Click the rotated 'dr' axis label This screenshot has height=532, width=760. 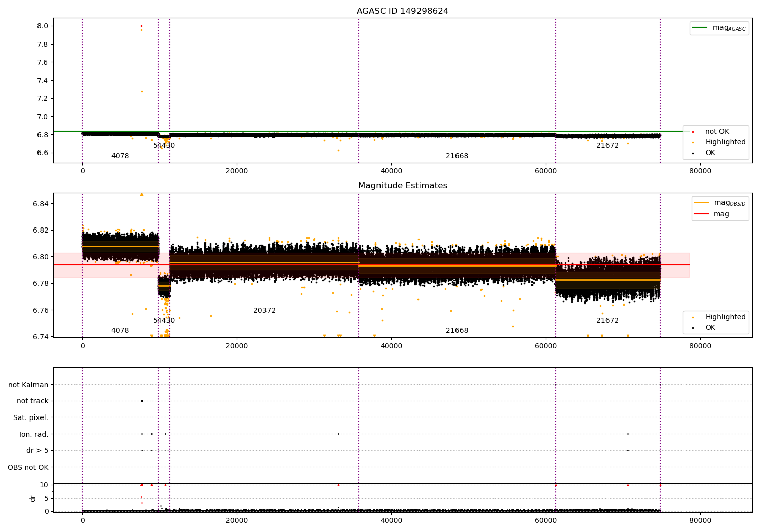point(33,498)
